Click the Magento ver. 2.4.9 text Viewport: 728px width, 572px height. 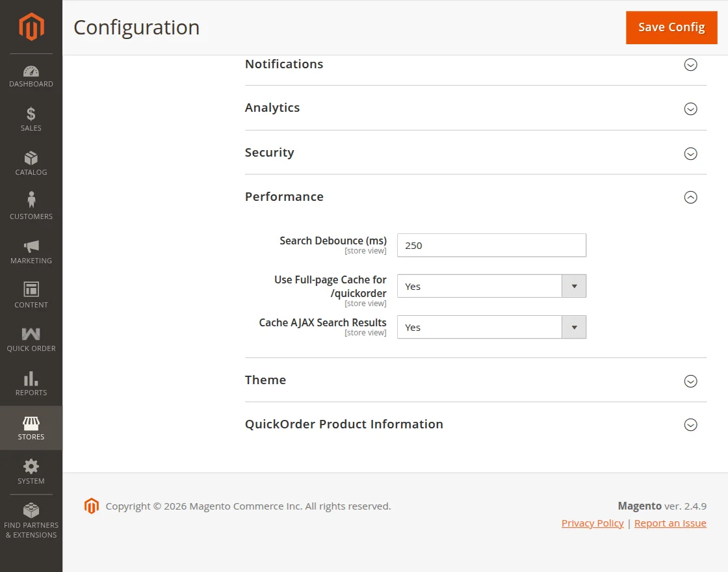662,506
